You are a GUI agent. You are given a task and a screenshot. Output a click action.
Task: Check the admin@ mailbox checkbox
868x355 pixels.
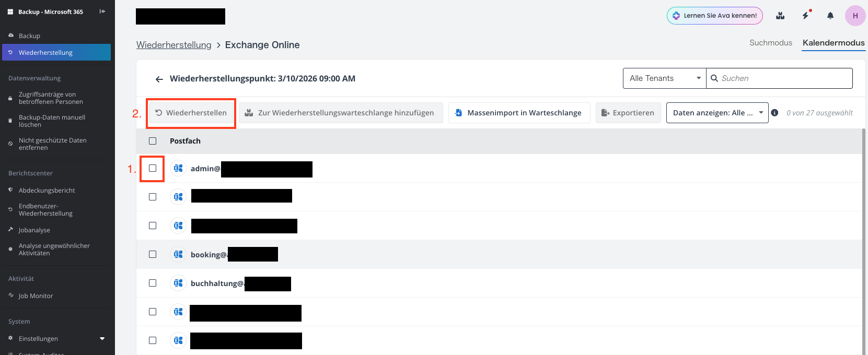[153, 168]
